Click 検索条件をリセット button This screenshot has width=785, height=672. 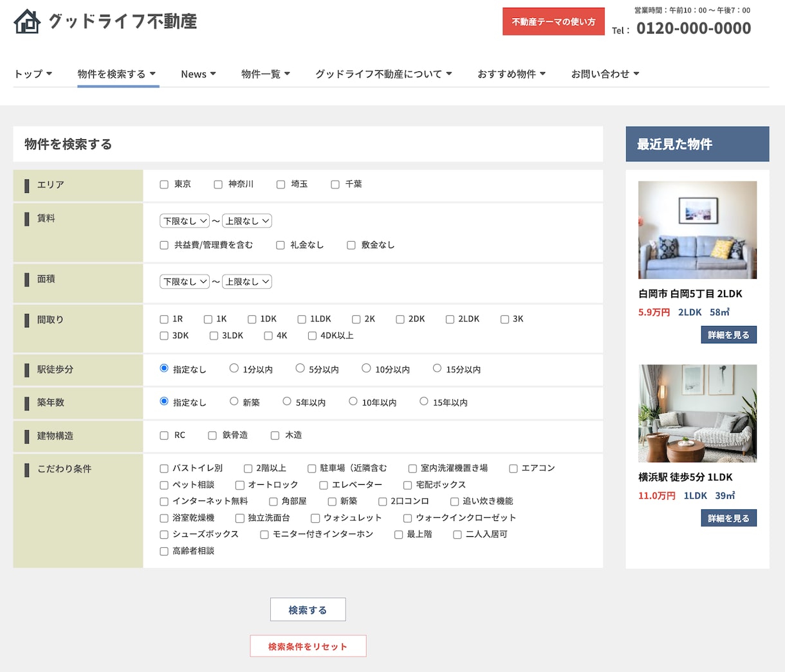point(308,646)
